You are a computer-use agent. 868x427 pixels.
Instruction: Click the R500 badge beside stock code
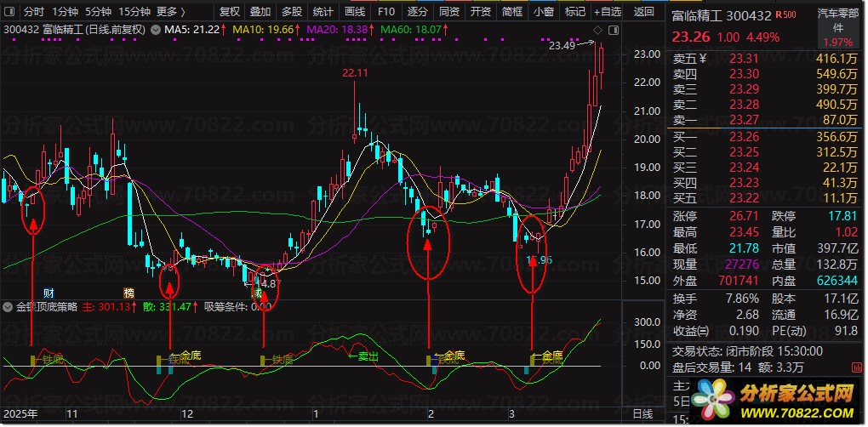(786, 15)
